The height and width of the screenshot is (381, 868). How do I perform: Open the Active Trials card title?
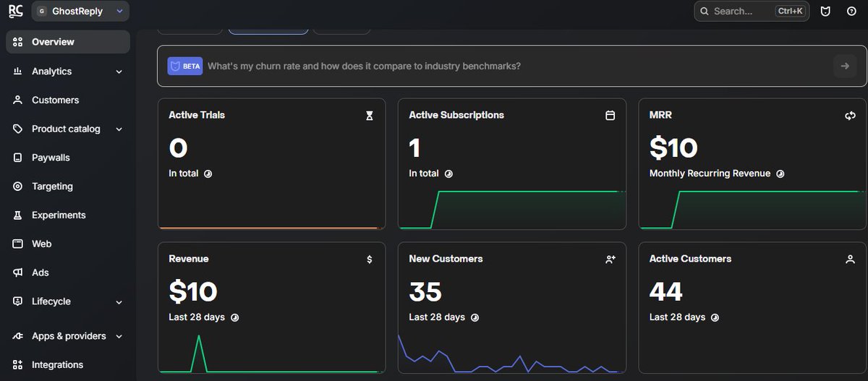197,115
